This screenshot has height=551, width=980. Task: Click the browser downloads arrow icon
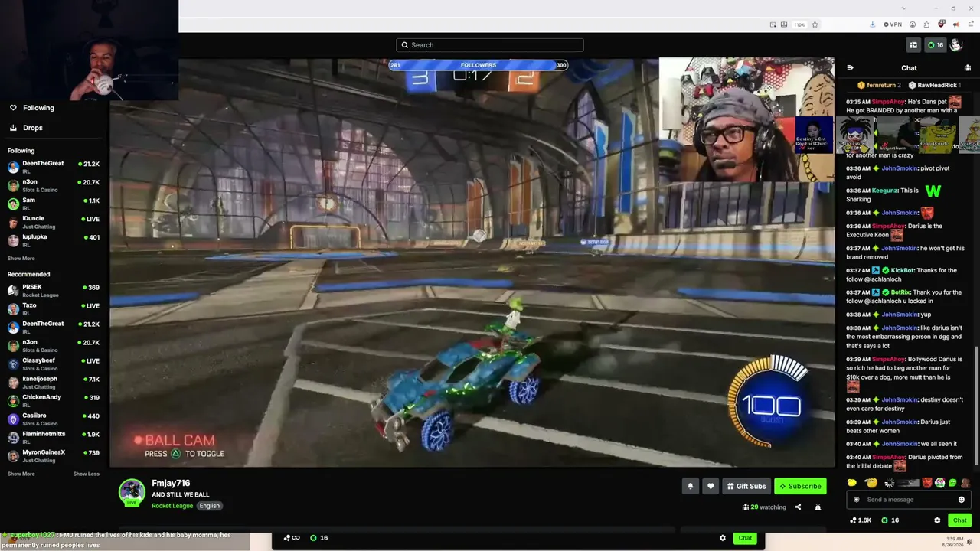872,24
